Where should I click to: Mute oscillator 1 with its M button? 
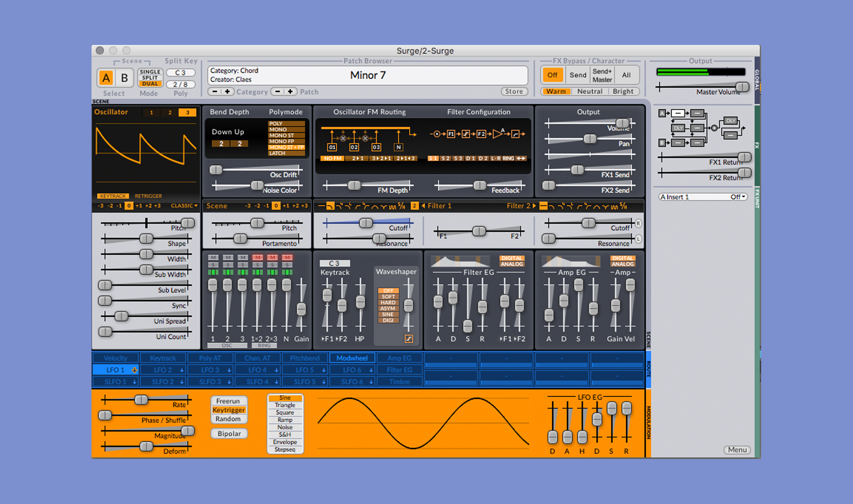(213, 257)
